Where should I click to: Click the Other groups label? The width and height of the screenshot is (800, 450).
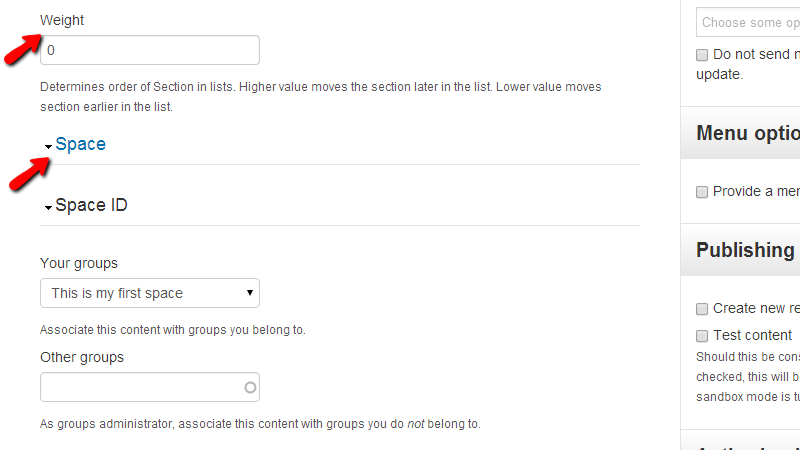(x=82, y=357)
